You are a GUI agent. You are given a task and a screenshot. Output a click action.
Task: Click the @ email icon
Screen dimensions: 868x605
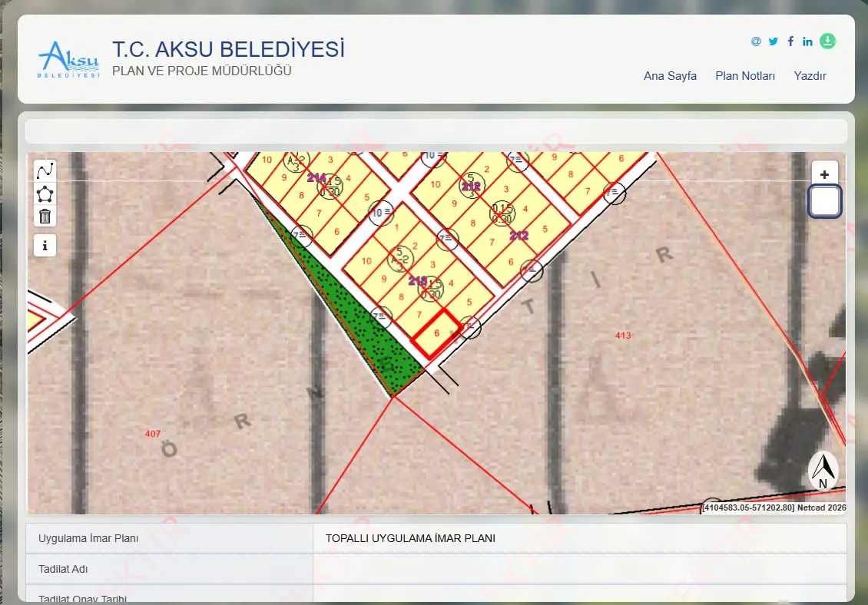coord(756,41)
